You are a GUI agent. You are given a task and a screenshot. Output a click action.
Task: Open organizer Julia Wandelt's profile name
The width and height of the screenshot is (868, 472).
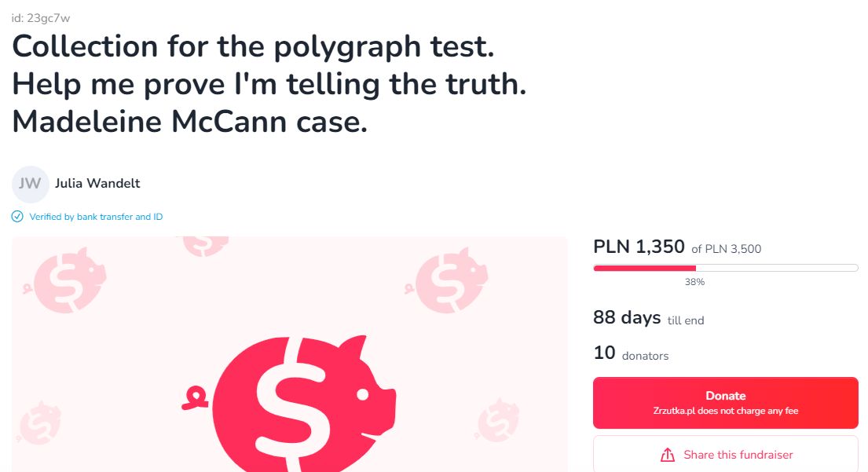[97, 184]
